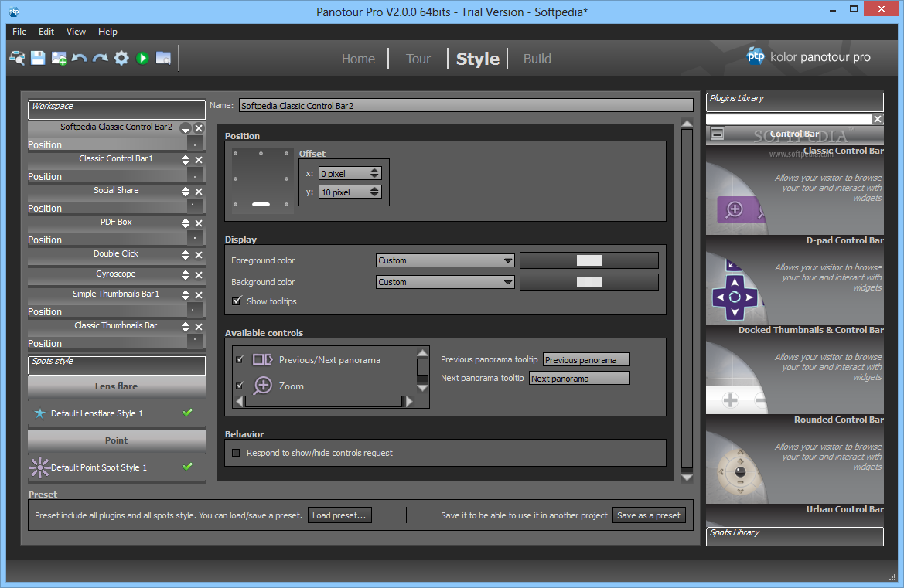Move Softpedia Classic Control Bar2 down
This screenshot has height=588, width=904.
click(x=185, y=128)
